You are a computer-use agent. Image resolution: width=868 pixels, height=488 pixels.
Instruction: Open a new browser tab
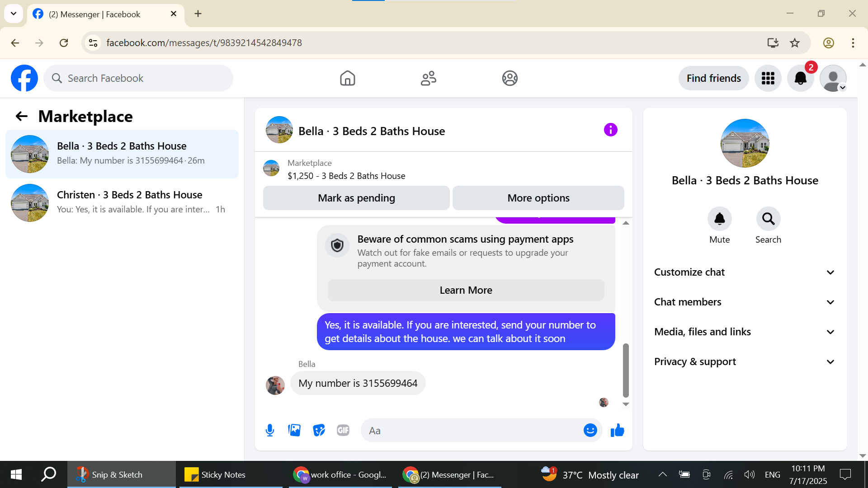(198, 14)
